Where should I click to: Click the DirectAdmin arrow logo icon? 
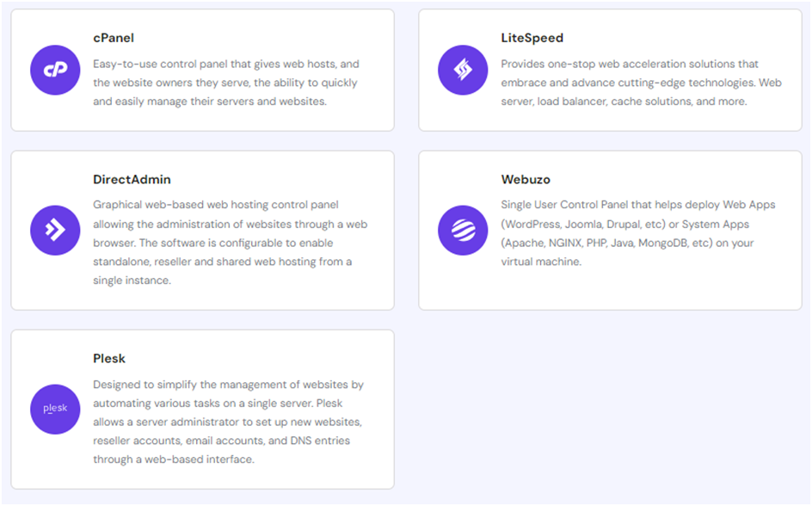[55, 230]
